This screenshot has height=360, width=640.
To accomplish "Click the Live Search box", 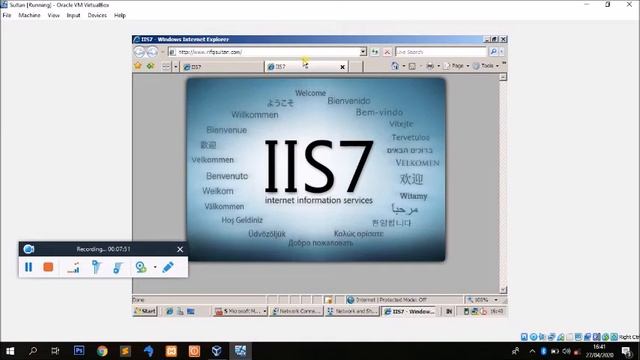I will [x=441, y=52].
